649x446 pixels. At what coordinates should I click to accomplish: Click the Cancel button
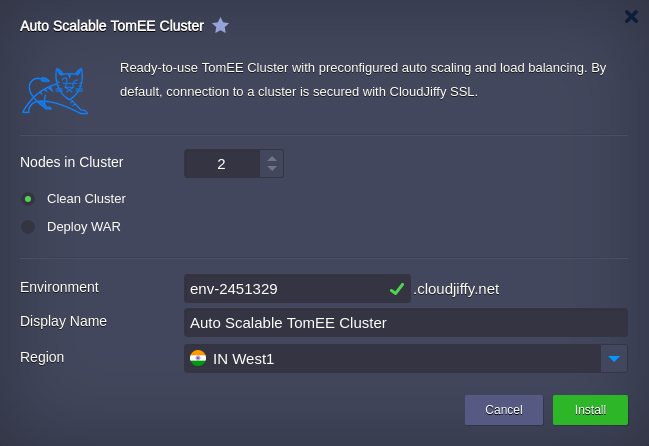(504, 410)
